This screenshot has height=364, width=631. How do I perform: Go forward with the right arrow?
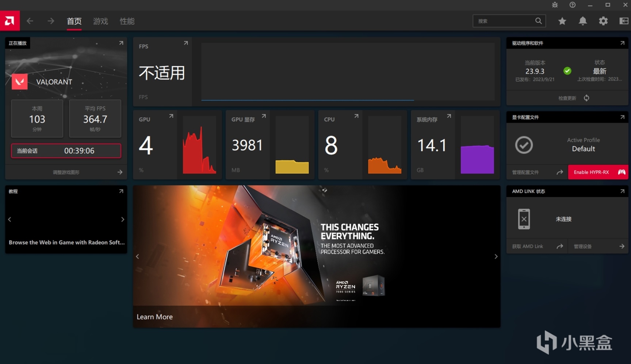pos(51,21)
